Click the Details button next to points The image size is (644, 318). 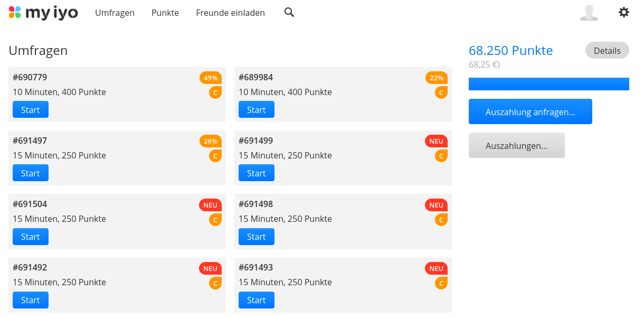607,50
